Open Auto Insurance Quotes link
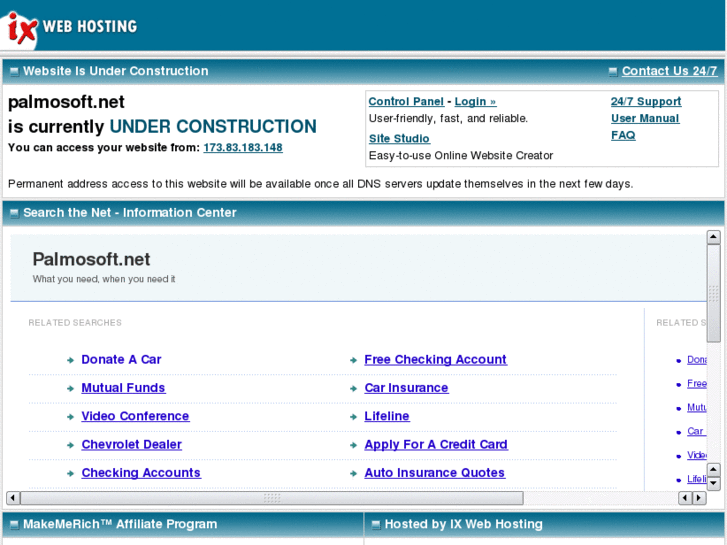Screen dimensions: 727x545 tap(434, 473)
